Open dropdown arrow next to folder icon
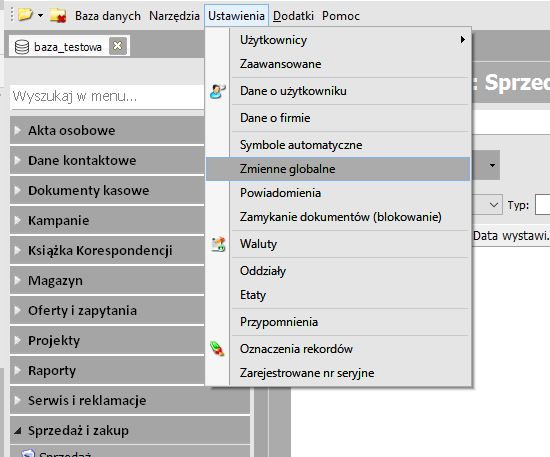 [x=40, y=15]
